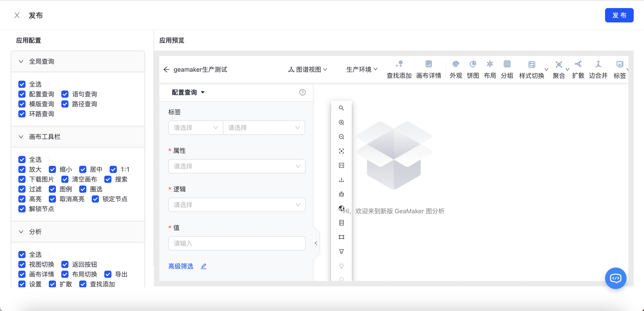Screen dimensions: 644x311
Task: Uncheck the 环路查询 checkbox
Action: pos(22,114)
